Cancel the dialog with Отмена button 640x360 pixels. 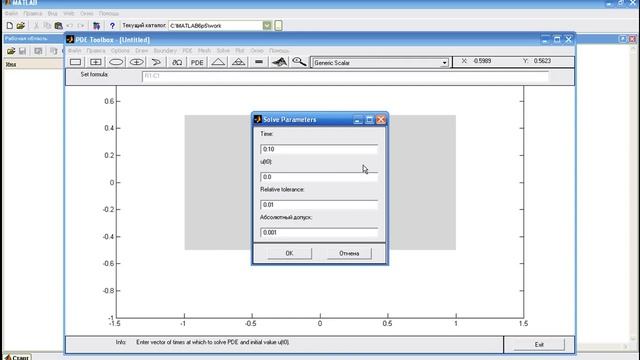(349, 253)
